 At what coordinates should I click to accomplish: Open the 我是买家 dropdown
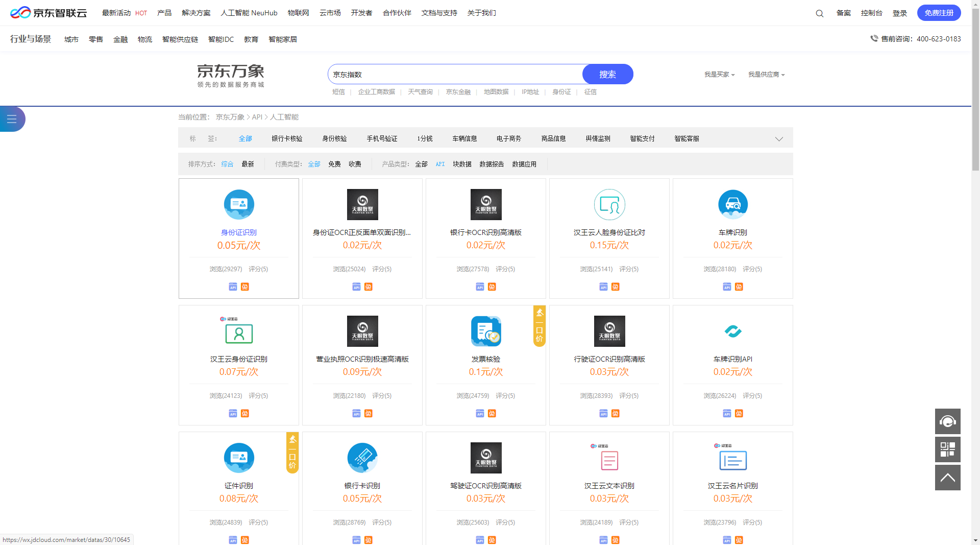[720, 75]
